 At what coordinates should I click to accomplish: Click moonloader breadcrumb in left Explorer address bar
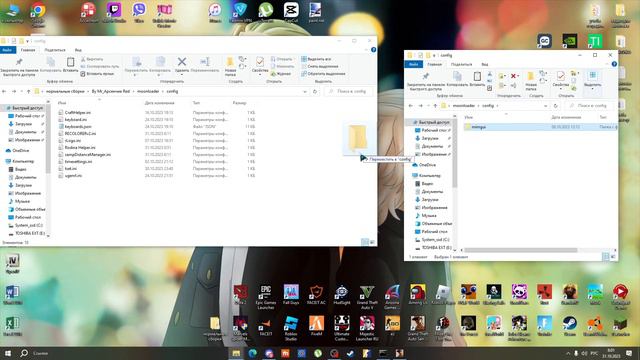click(x=148, y=91)
